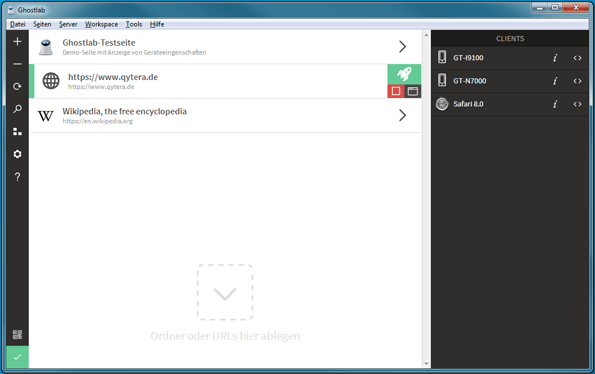Click the CLIENTS panel header
The image size is (595, 374).
click(x=510, y=39)
